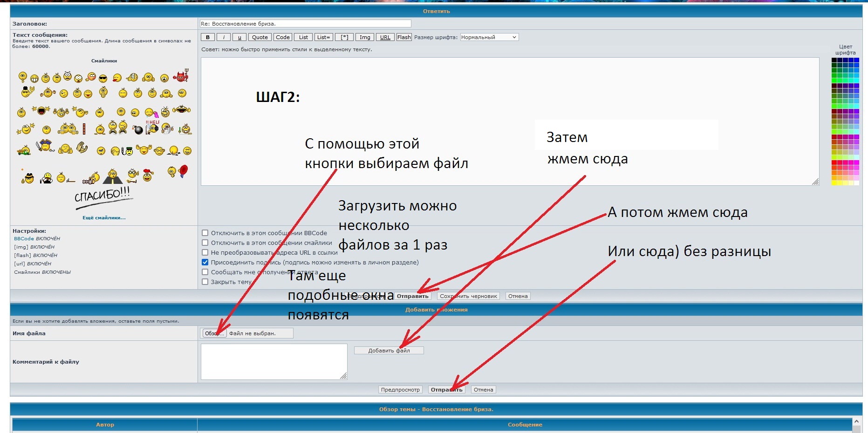Insert the red devil smiley

coord(181,76)
